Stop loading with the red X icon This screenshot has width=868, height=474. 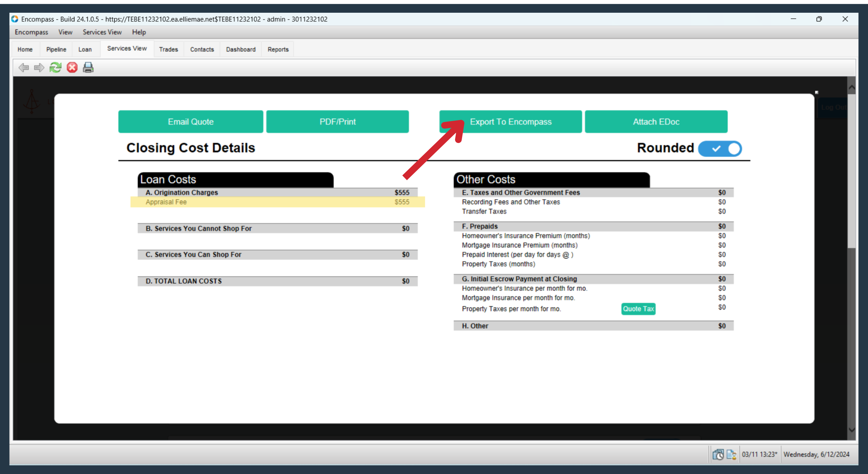click(72, 68)
